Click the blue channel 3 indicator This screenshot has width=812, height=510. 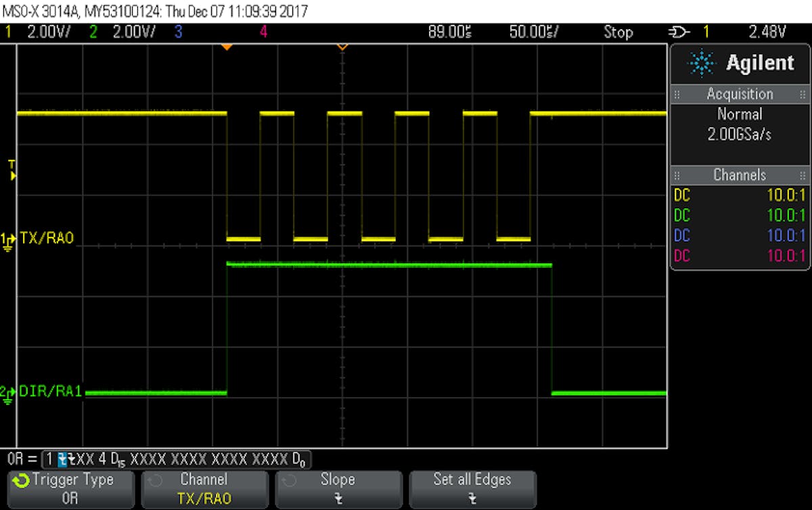point(178,31)
